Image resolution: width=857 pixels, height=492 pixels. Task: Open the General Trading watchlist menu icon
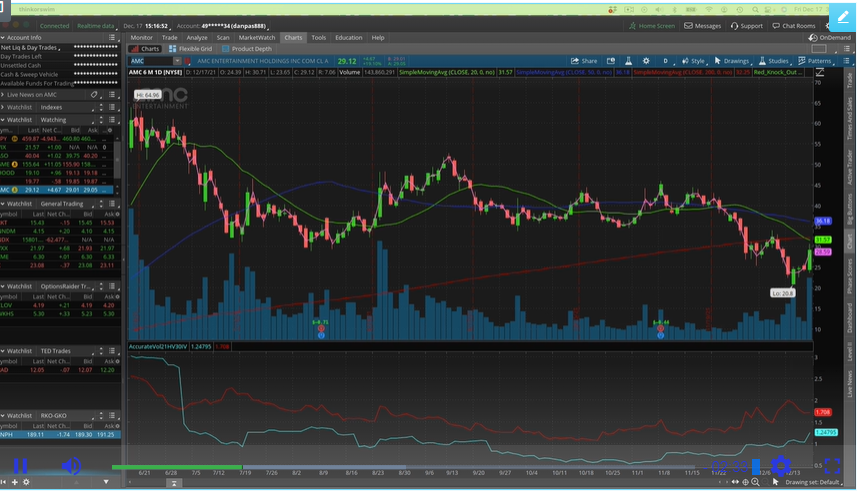112,203
